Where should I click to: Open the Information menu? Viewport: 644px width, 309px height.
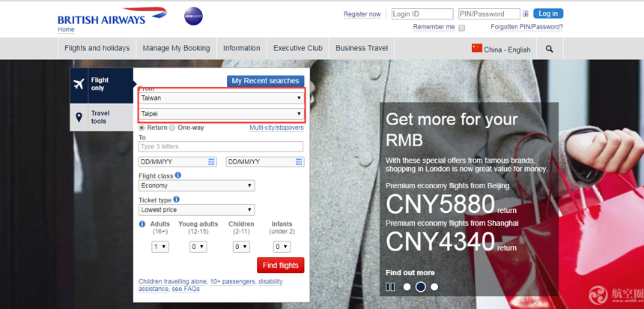coord(241,49)
